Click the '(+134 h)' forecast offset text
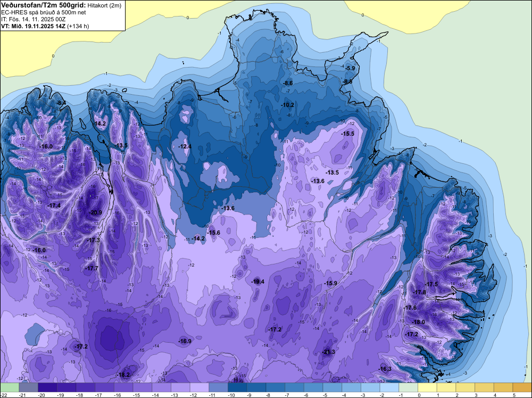 pyautogui.click(x=78, y=26)
